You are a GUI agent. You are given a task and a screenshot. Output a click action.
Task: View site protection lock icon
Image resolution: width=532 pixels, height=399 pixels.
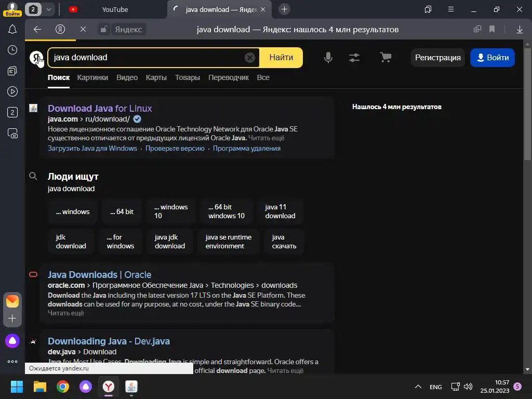[104, 29]
